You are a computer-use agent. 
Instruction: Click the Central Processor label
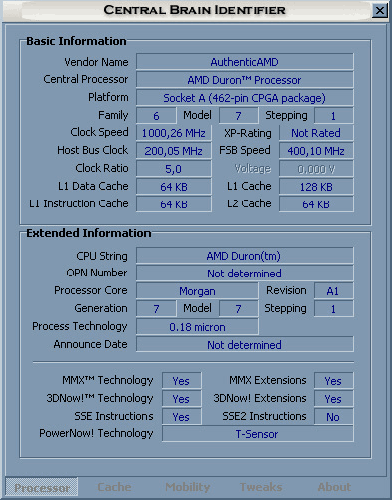click(86, 79)
